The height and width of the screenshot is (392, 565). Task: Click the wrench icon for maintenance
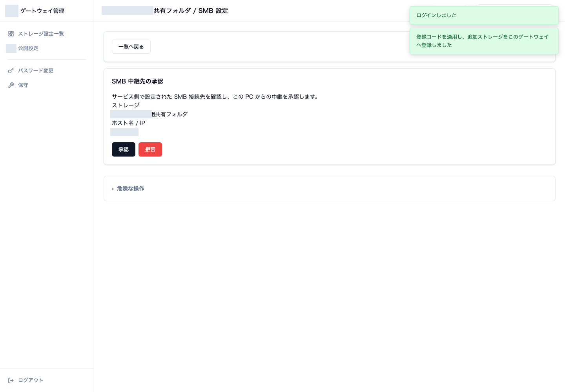[11, 85]
